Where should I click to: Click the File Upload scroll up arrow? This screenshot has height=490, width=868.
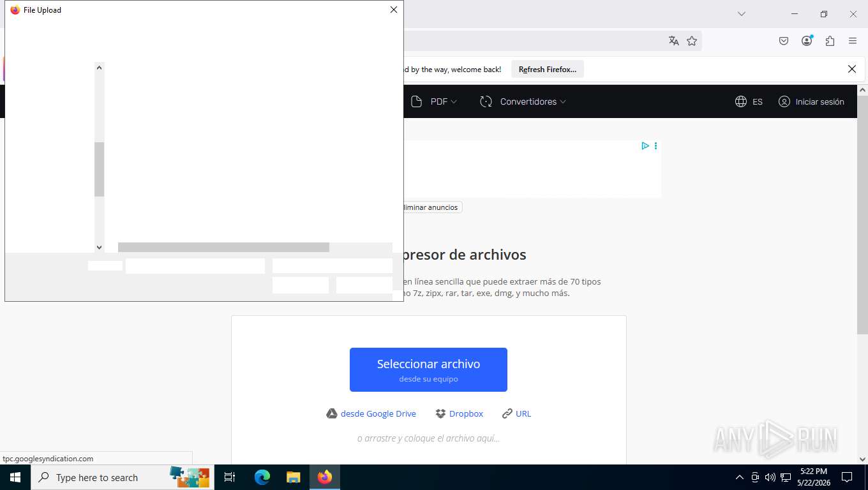coord(99,67)
